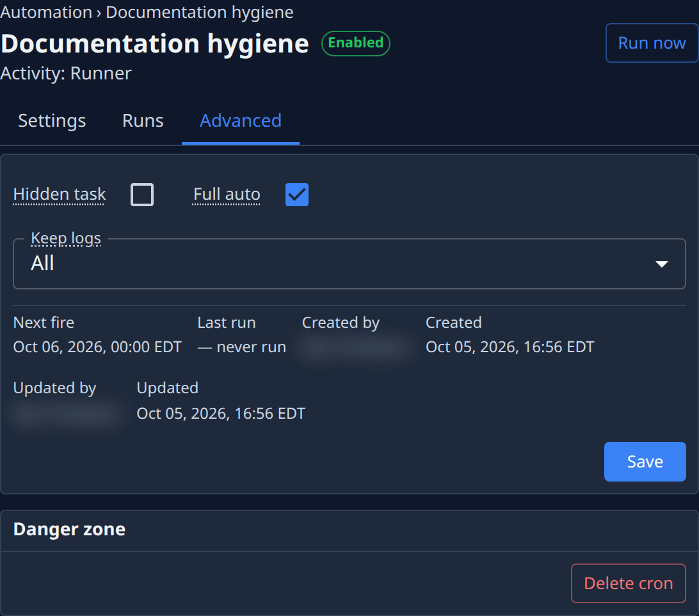Click the Last run field label

coord(227,323)
